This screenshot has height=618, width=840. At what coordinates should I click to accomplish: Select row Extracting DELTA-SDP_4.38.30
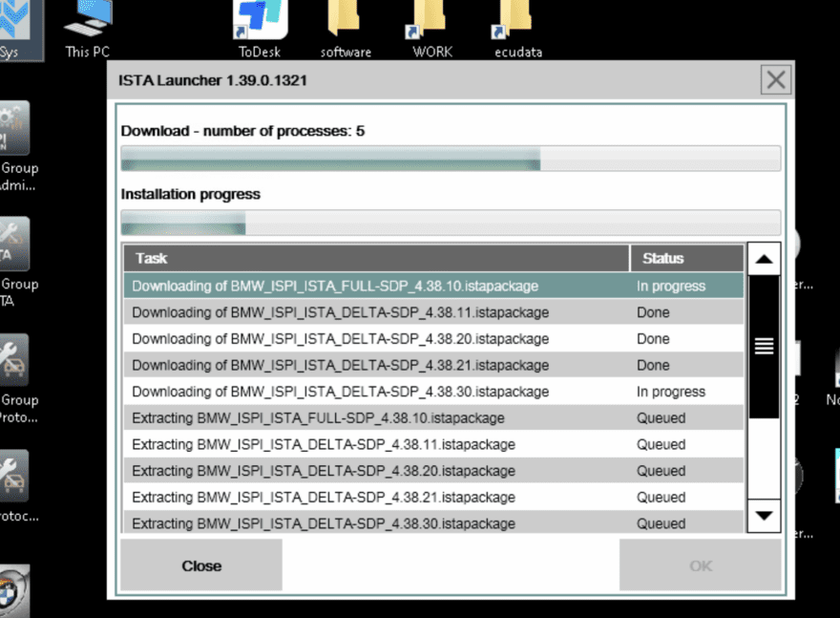click(x=434, y=522)
